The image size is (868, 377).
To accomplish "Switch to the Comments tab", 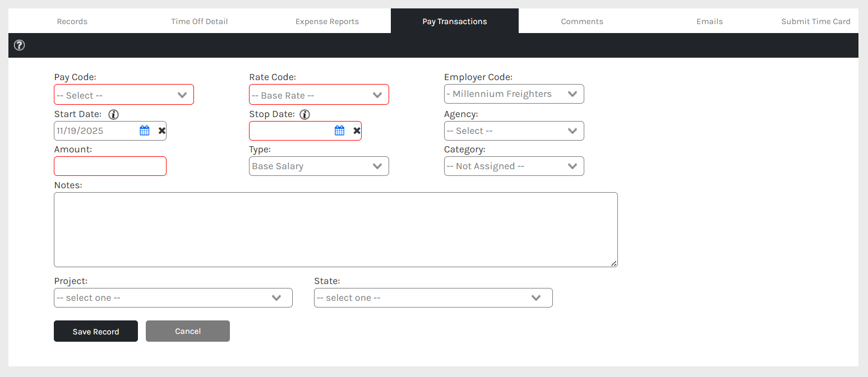I will pos(582,21).
